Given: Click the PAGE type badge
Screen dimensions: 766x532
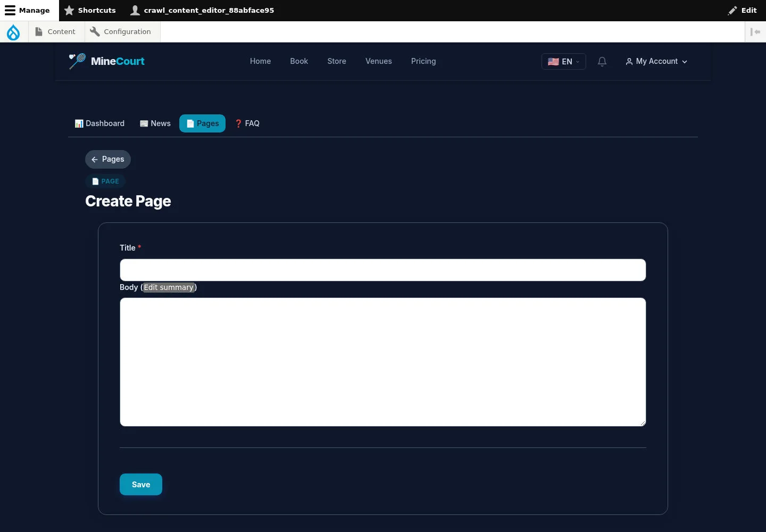Looking at the screenshot, I should pos(105,181).
